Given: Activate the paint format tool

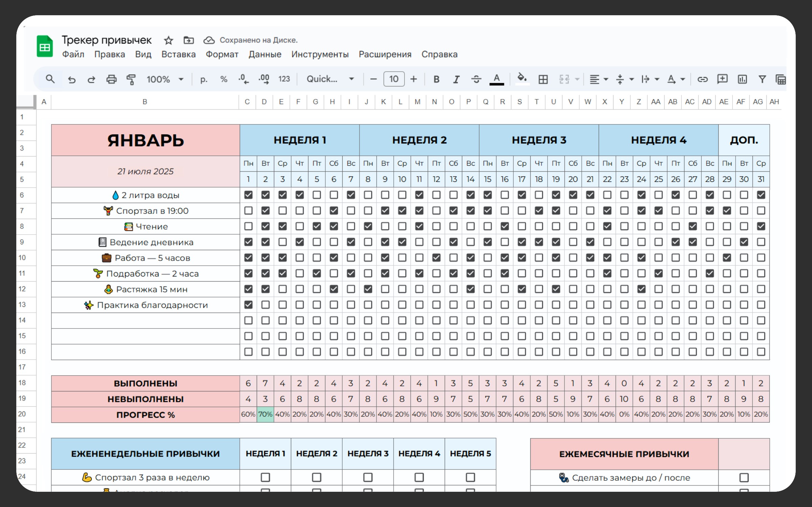Looking at the screenshot, I should (131, 79).
